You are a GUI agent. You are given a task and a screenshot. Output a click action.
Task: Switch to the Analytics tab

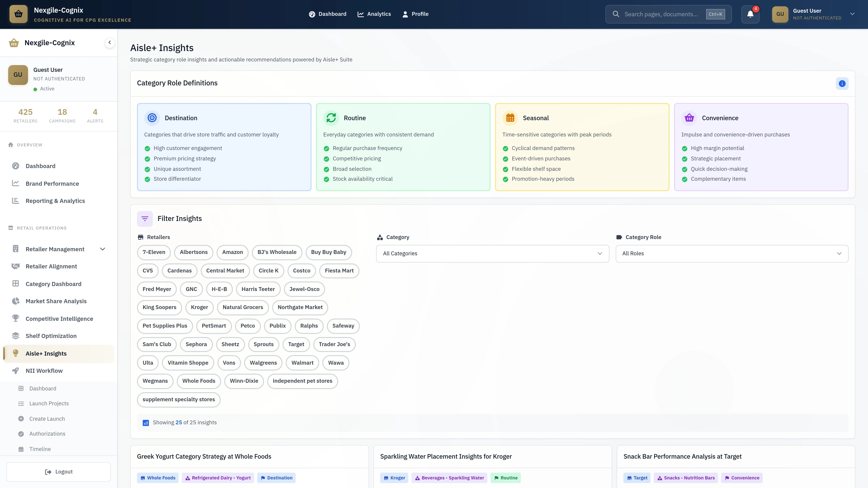(x=374, y=14)
